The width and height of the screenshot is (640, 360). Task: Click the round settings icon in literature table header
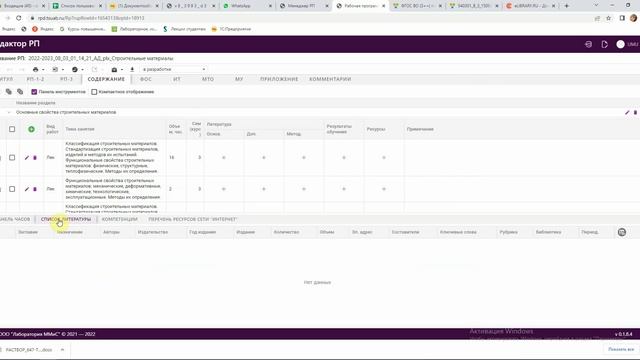(x=622, y=232)
